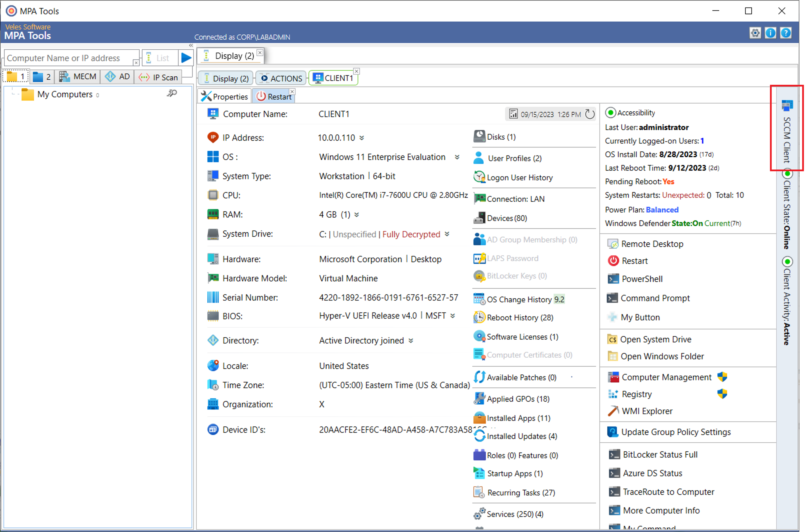Open Recurring Tasks (27)
806x532 pixels.
point(514,492)
